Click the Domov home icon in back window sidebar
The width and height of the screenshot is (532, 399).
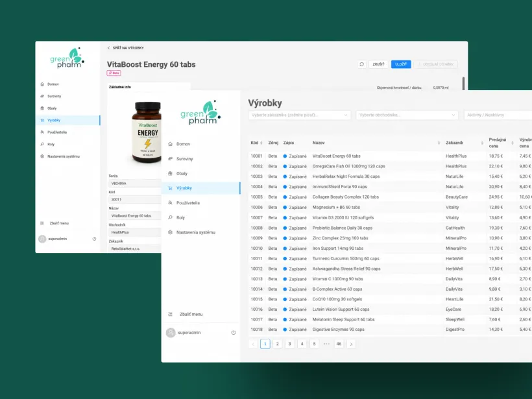point(42,84)
